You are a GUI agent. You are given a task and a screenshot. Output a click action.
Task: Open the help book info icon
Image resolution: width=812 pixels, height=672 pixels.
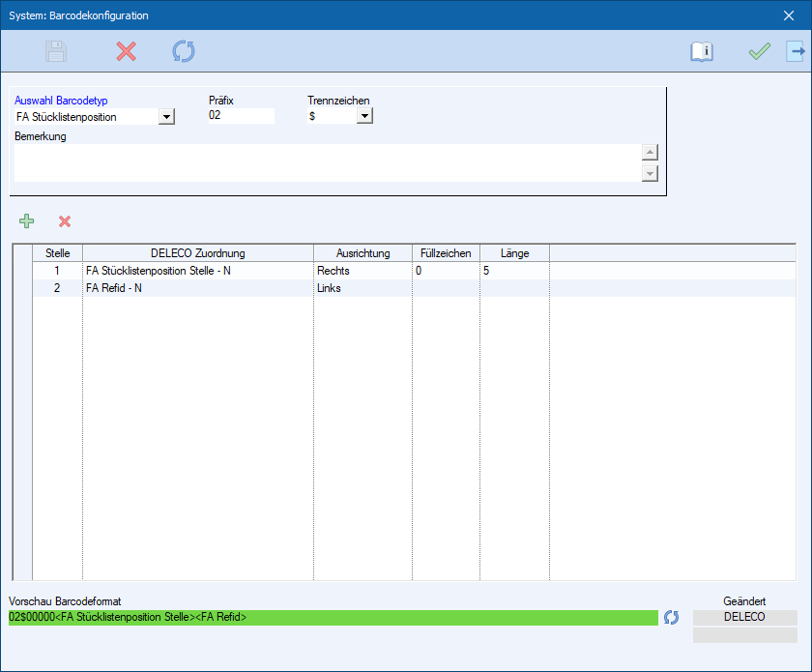[x=701, y=52]
